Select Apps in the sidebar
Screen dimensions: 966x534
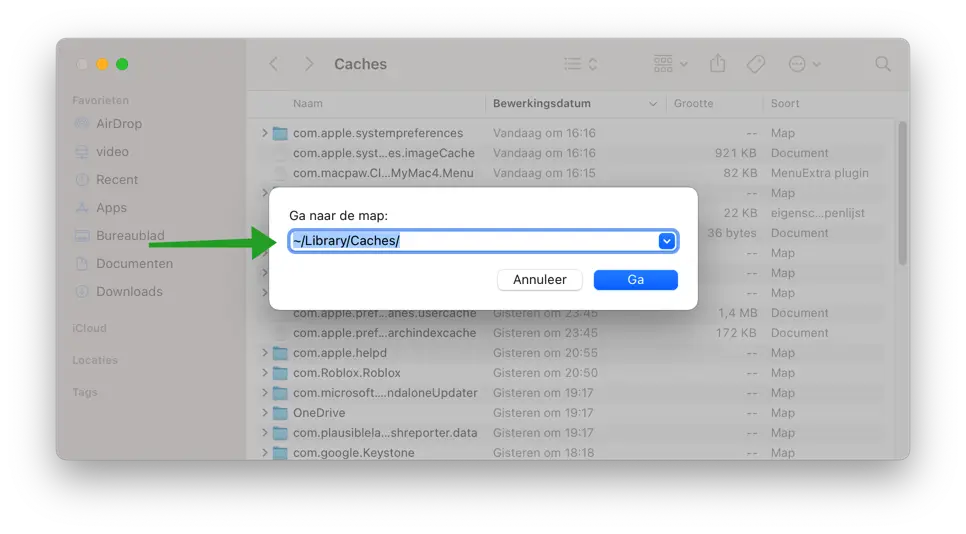pyautogui.click(x=112, y=208)
